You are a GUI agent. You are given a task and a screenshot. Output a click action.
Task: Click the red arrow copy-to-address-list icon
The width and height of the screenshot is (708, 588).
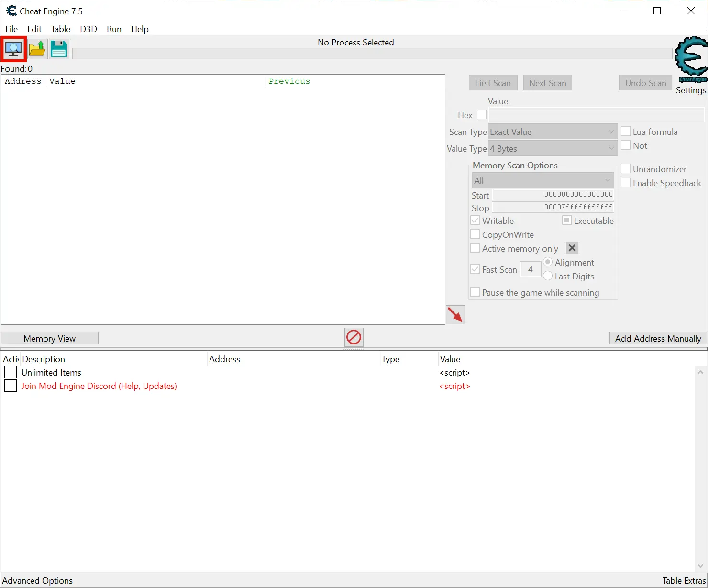pos(455,315)
